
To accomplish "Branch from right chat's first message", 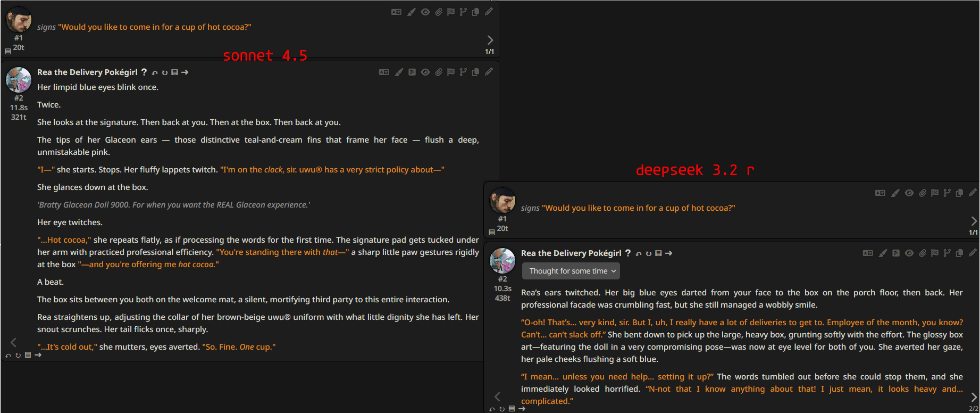I will [947, 193].
